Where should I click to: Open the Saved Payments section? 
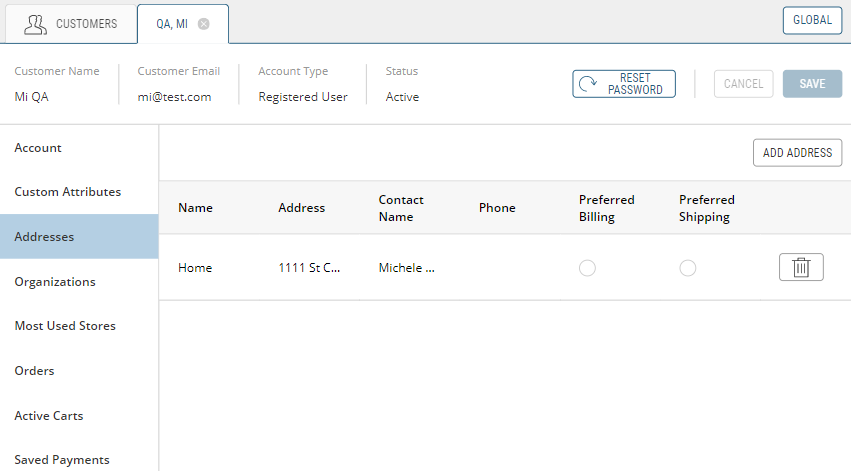tap(62, 460)
